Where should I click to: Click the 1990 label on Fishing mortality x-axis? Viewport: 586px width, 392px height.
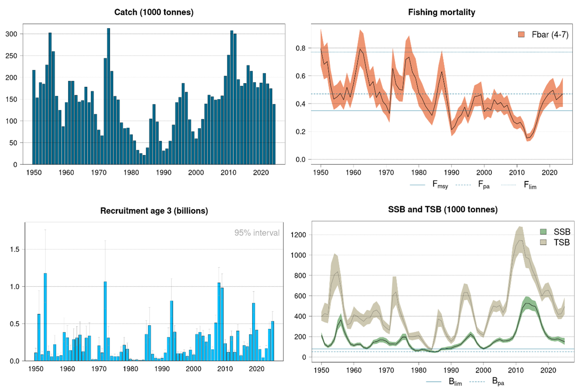coord(451,172)
